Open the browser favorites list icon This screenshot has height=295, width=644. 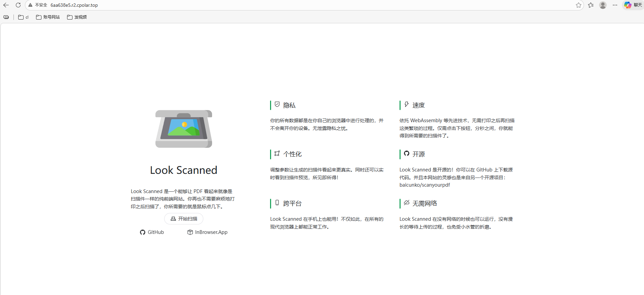[x=591, y=5]
